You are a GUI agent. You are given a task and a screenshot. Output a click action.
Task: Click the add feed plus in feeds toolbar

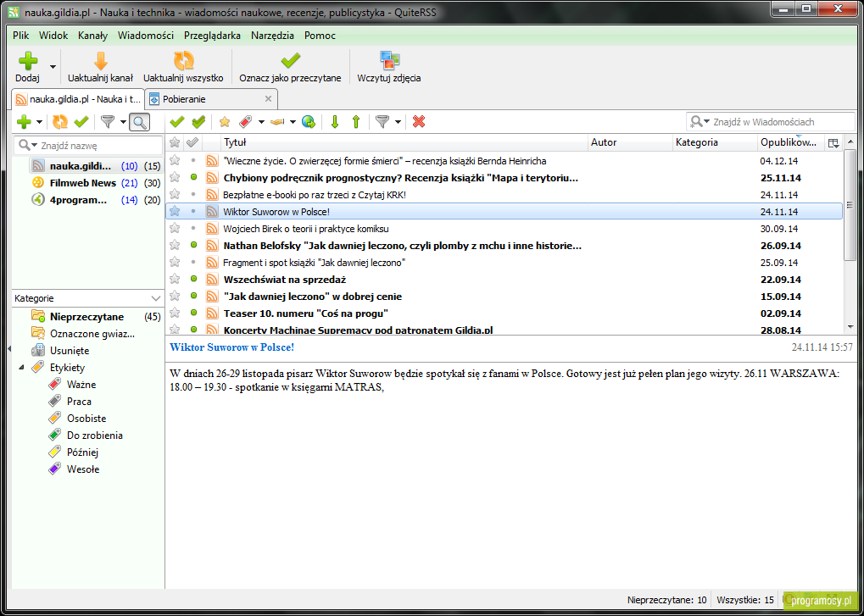[24, 122]
